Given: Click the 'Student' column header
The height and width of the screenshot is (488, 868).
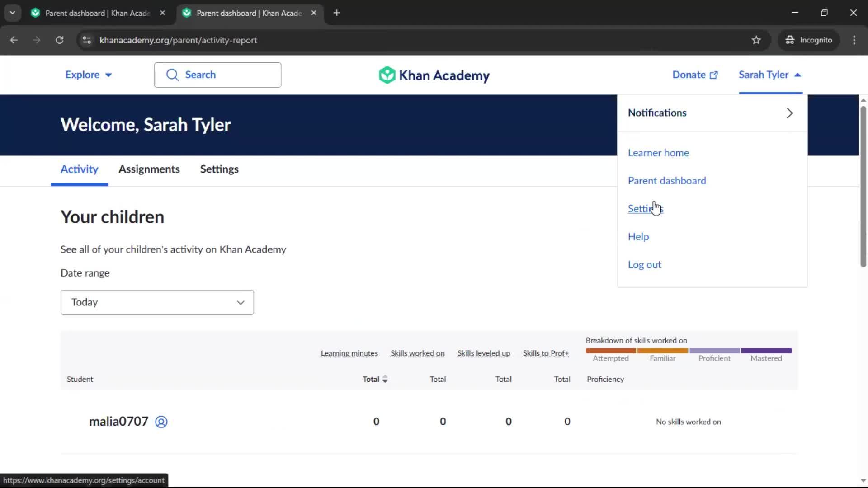Looking at the screenshot, I should click(80, 380).
